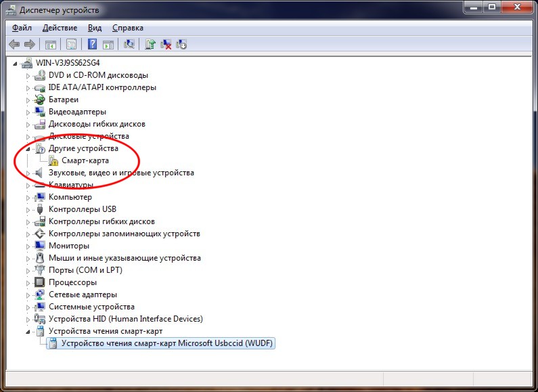Open the Файл menu
The width and height of the screenshot is (538, 392).
[22, 28]
